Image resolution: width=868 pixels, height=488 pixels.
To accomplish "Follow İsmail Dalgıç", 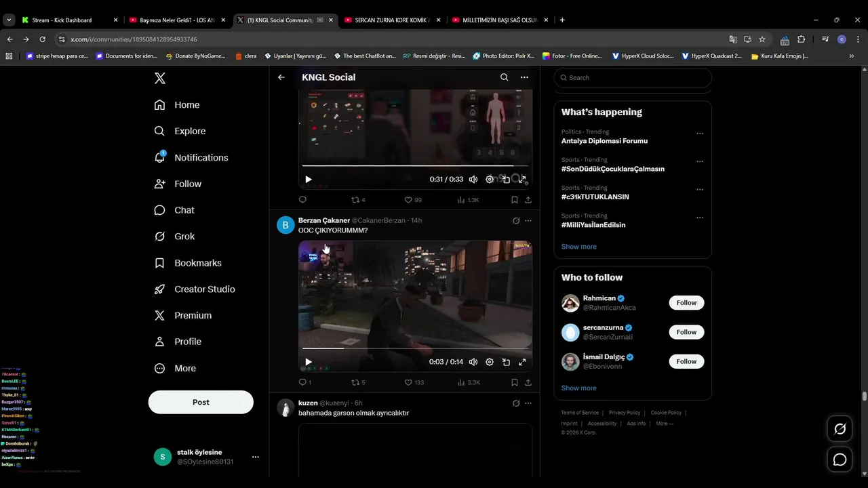I will point(686,361).
